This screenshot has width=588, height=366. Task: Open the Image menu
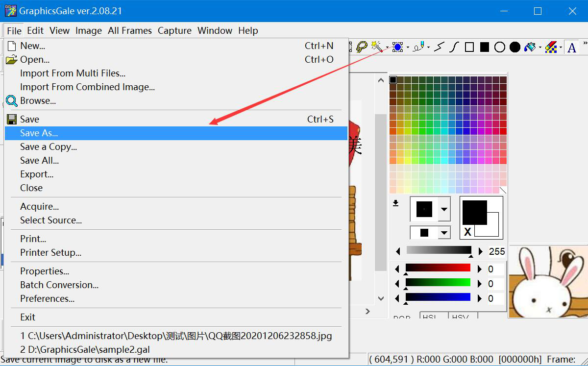pyautogui.click(x=89, y=30)
